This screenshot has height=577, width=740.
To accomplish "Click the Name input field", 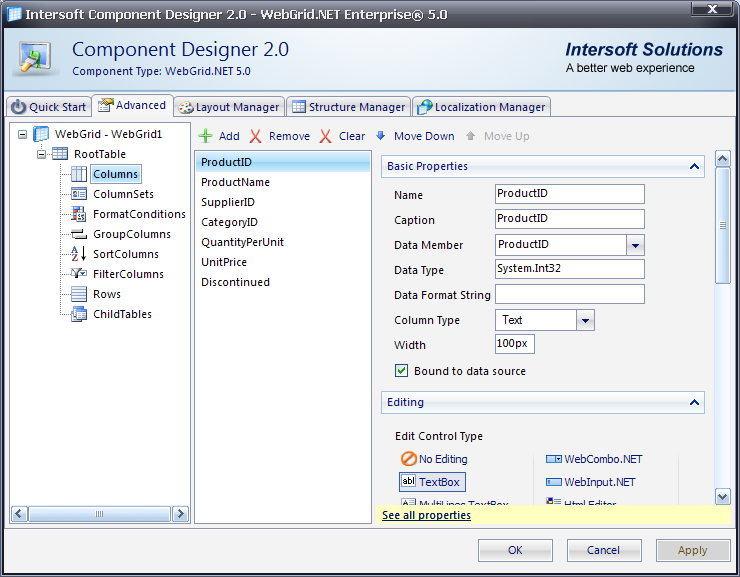I will pos(570,194).
